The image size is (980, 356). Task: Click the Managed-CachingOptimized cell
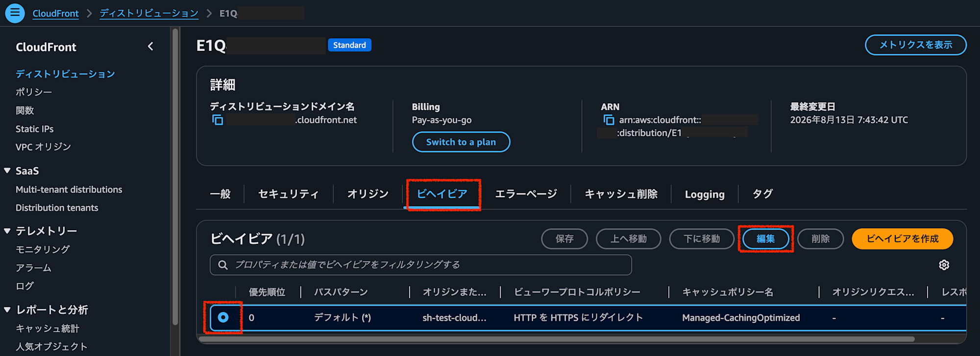pyautogui.click(x=741, y=318)
